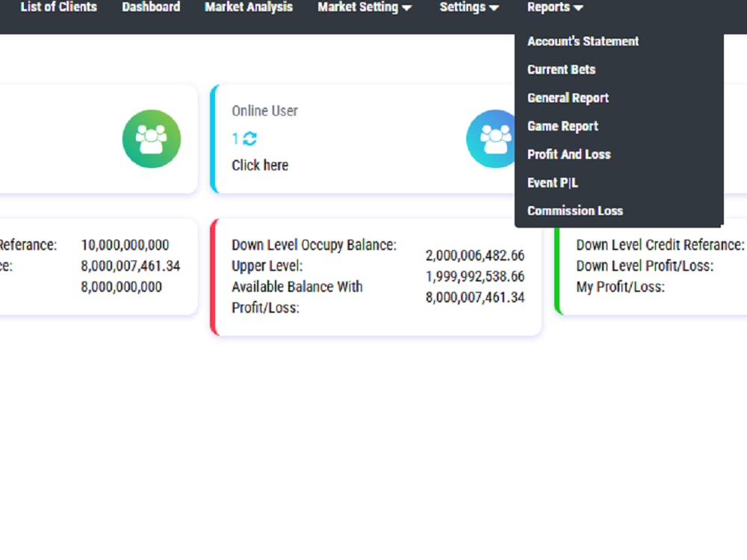Click the green users group icon

[x=152, y=139]
